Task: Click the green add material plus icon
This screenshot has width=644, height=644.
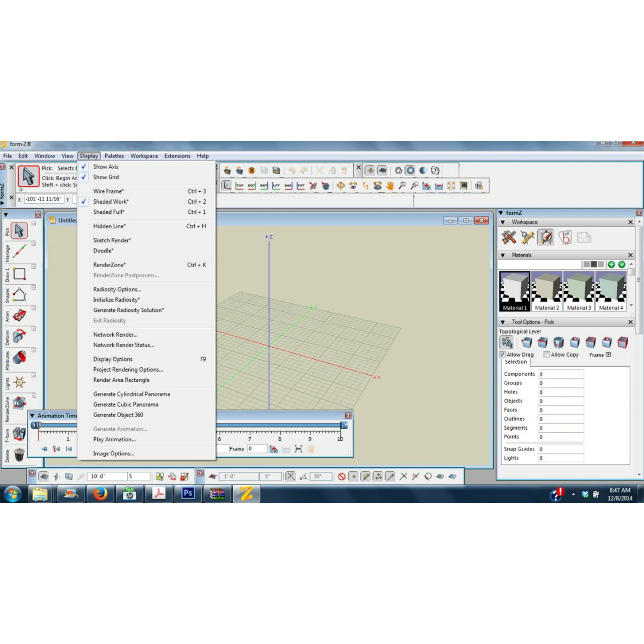Action: click(611, 264)
